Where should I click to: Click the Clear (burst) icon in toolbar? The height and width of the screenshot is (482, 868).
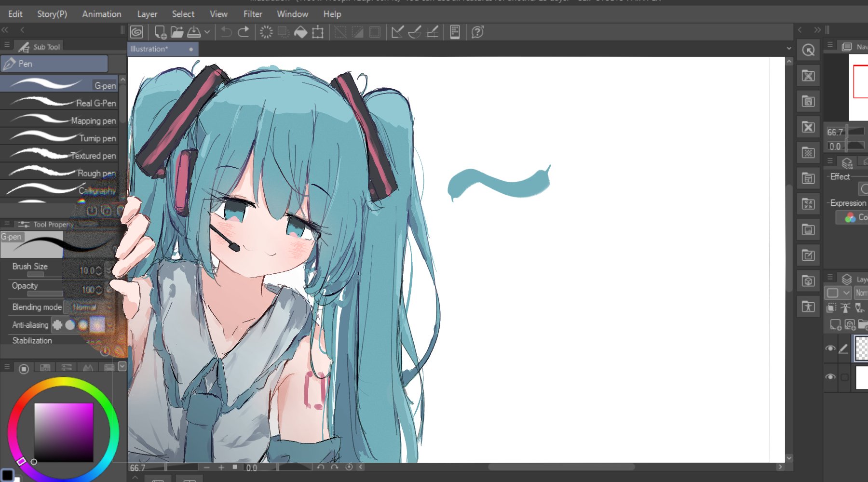266,32
